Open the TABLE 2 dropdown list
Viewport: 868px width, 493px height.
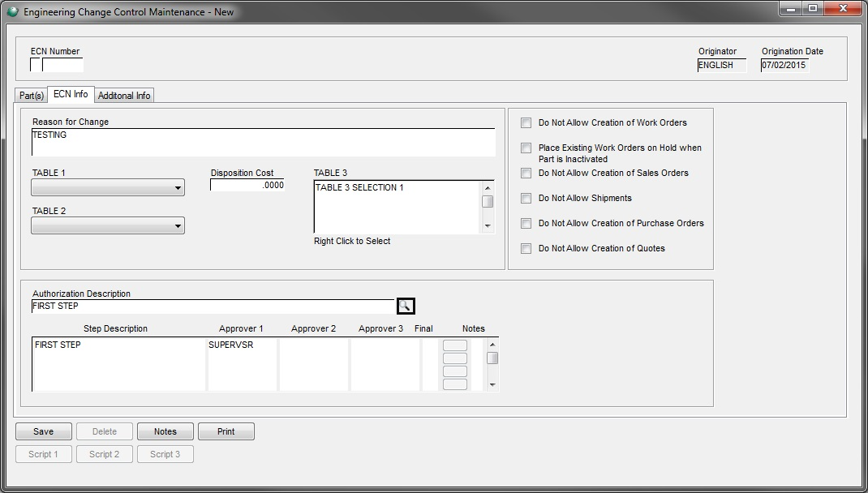coord(108,225)
